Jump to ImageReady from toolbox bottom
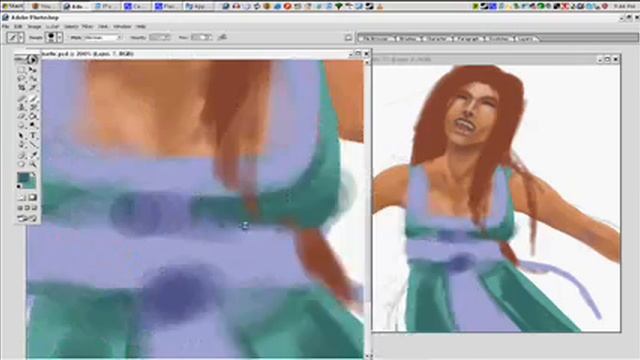Viewport: 640px width, 360px height. pyautogui.click(x=27, y=218)
